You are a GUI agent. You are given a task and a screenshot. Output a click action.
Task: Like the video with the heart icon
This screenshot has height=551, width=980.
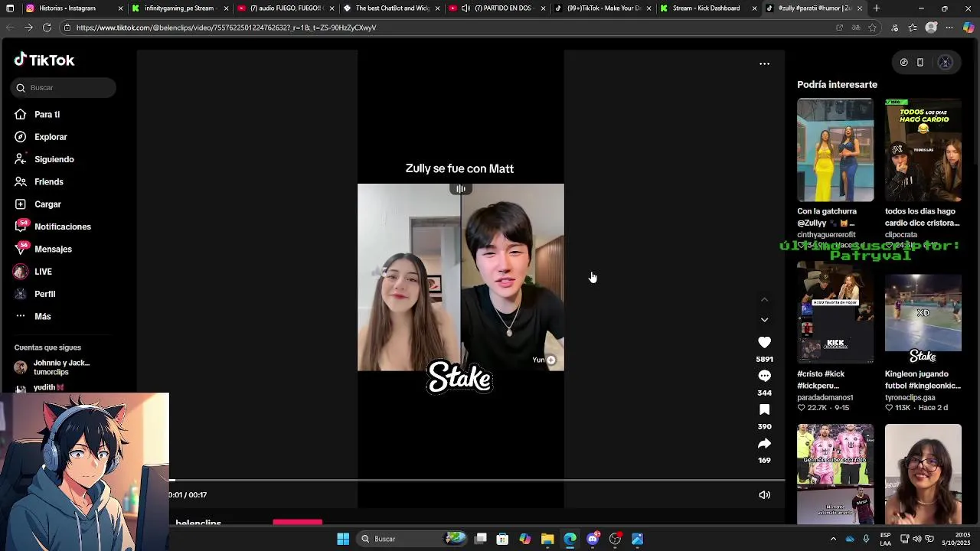[x=764, y=342]
